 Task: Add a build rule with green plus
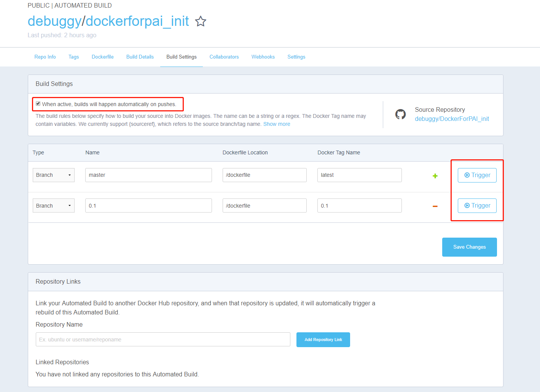coord(435,176)
